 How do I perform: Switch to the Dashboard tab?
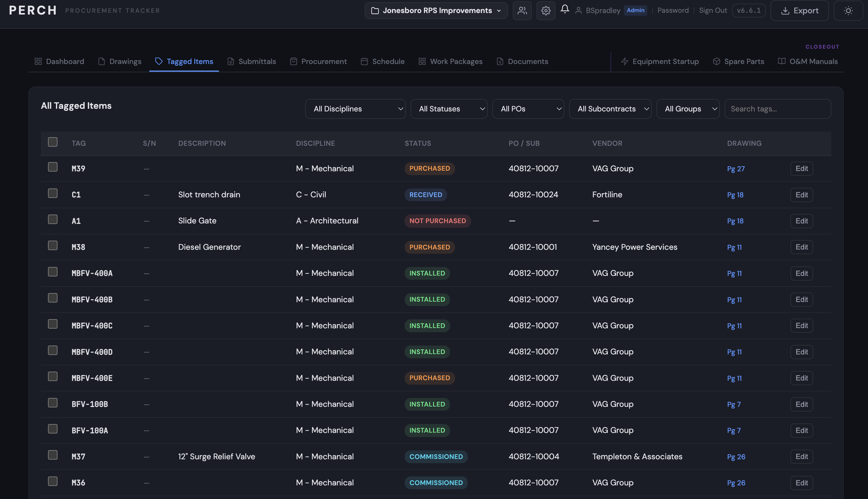click(x=59, y=61)
